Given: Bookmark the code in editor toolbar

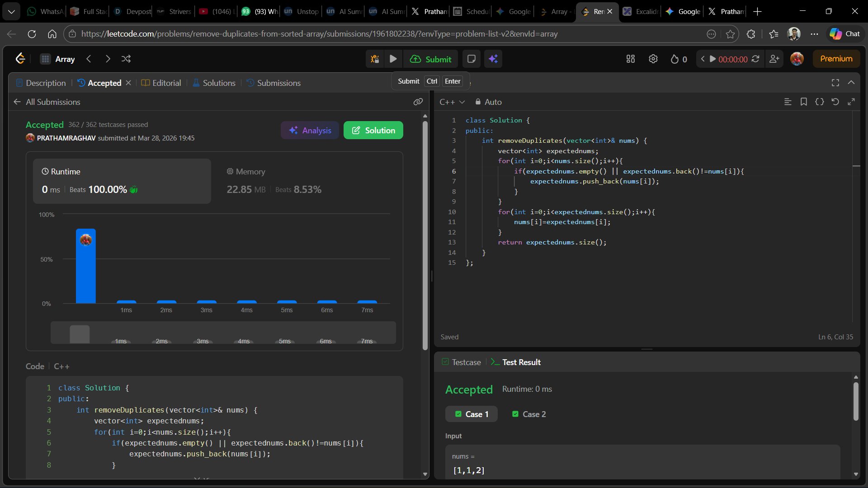Looking at the screenshot, I should 803,102.
